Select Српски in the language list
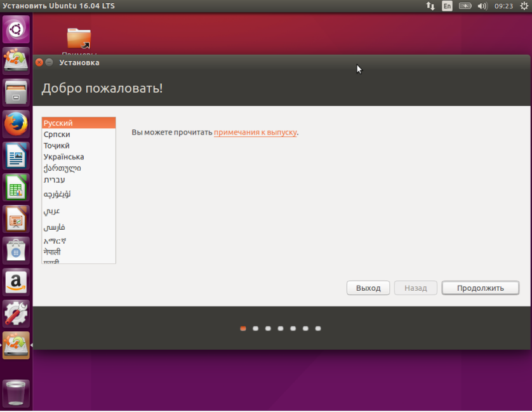532x412 pixels. click(x=79, y=134)
